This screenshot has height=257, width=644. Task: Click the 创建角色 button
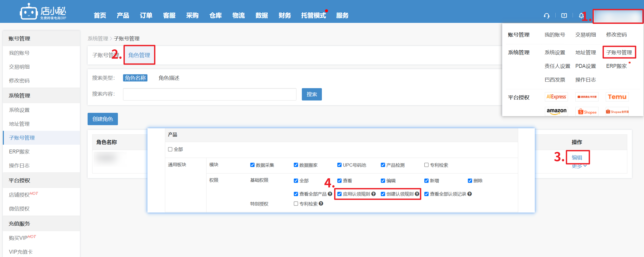click(x=102, y=119)
